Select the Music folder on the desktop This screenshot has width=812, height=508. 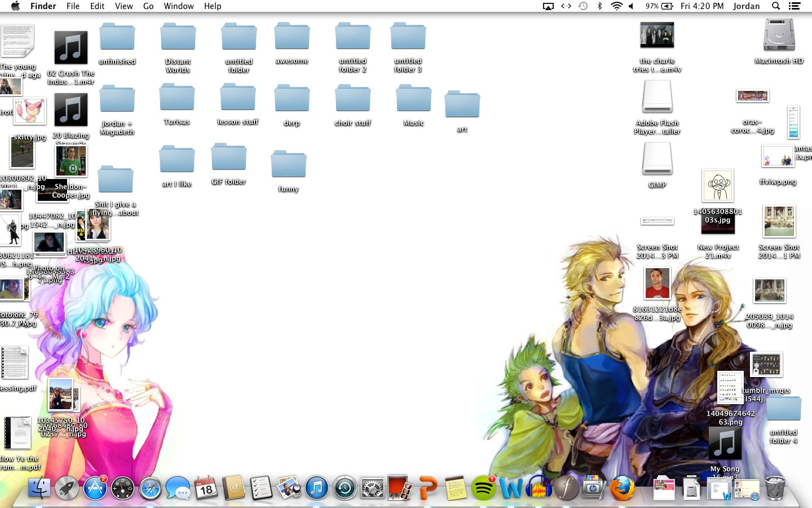(x=414, y=99)
